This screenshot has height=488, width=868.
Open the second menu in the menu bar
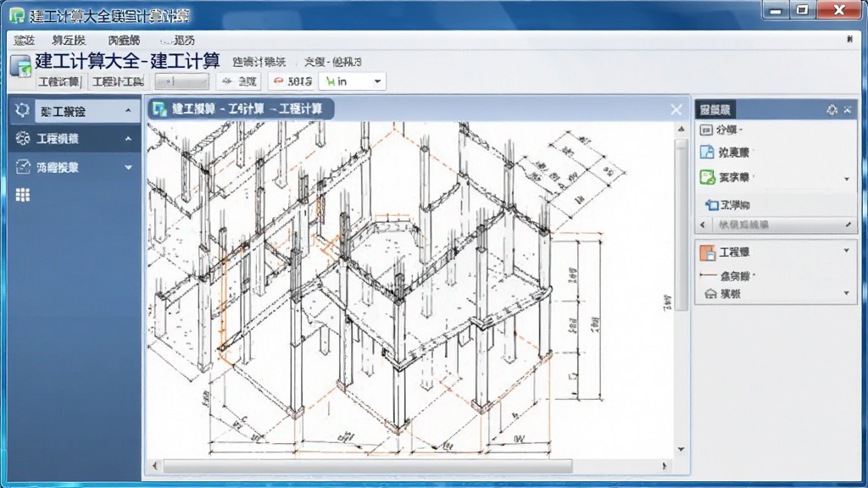pos(69,41)
